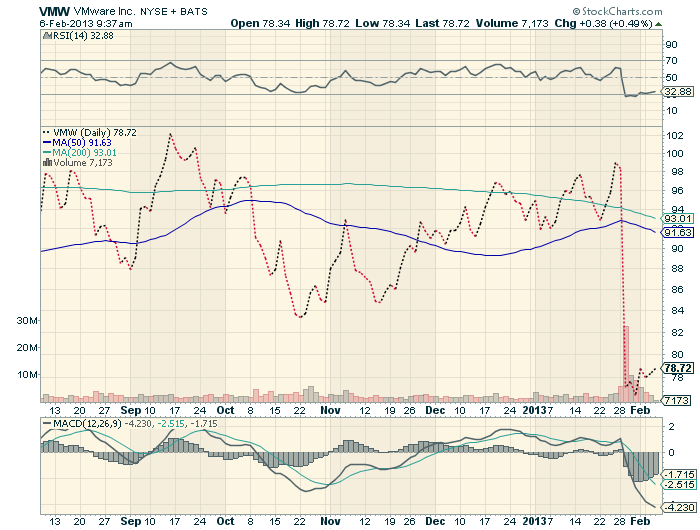Click the 100 price axis label
Viewport: 700px width, 530px height.
(x=674, y=154)
